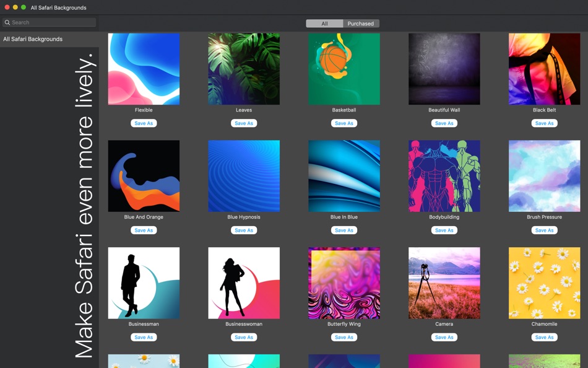588x368 pixels.
Task: Click the Businesswoman label text
Action: [244, 324]
